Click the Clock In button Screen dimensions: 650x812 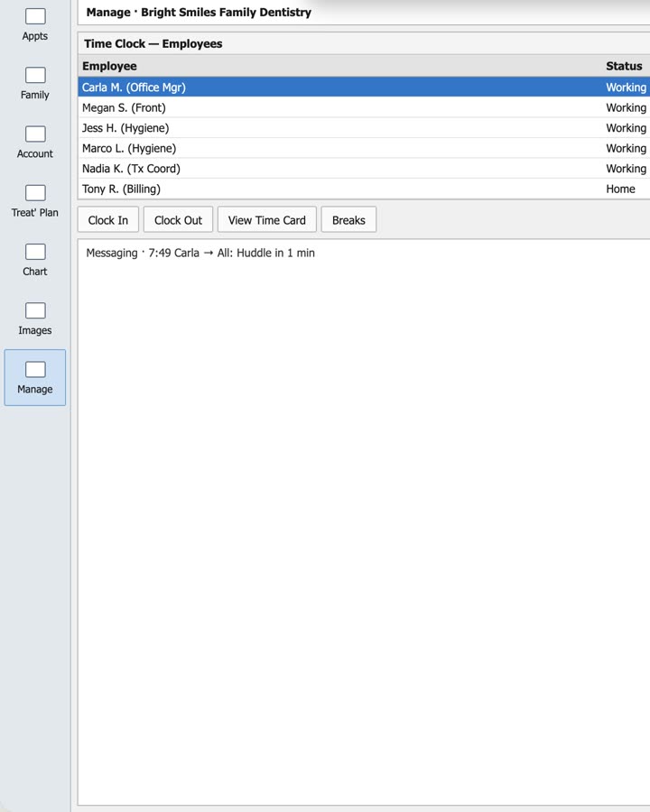(108, 220)
